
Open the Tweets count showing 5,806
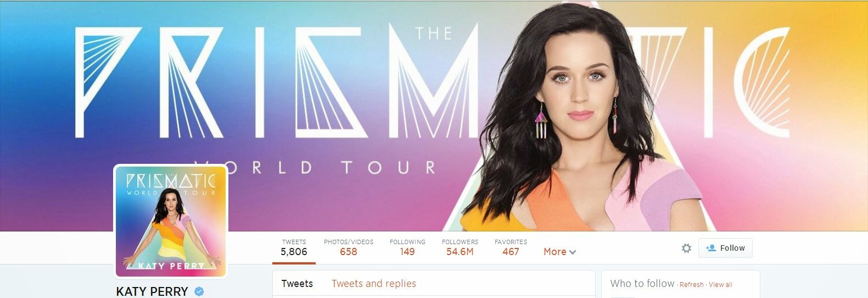294,248
